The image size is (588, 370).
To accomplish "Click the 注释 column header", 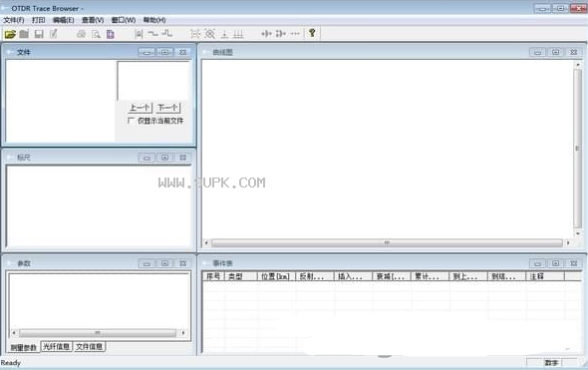I will [x=545, y=276].
